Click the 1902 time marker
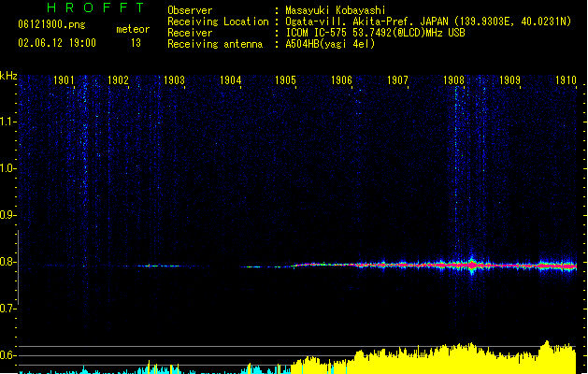Image resolution: width=588 pixels, height=374 pixels. pos(118,80)
